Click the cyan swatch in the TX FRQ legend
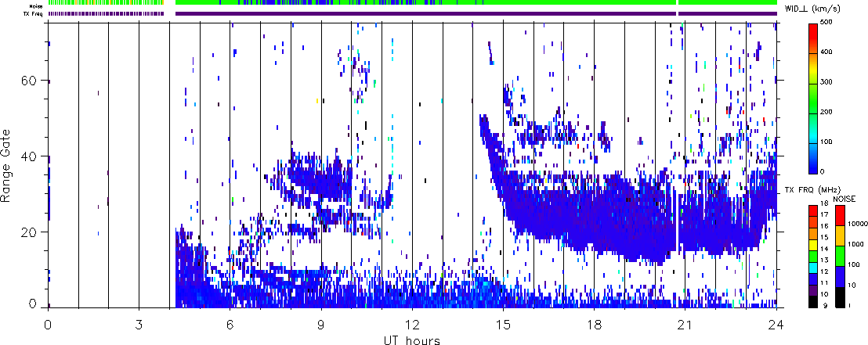868x345 pixels. point(813,268)
